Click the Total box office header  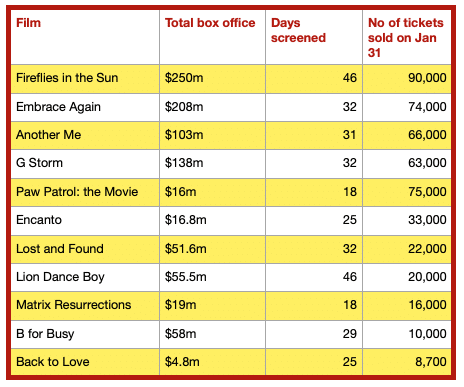[210, 23]
